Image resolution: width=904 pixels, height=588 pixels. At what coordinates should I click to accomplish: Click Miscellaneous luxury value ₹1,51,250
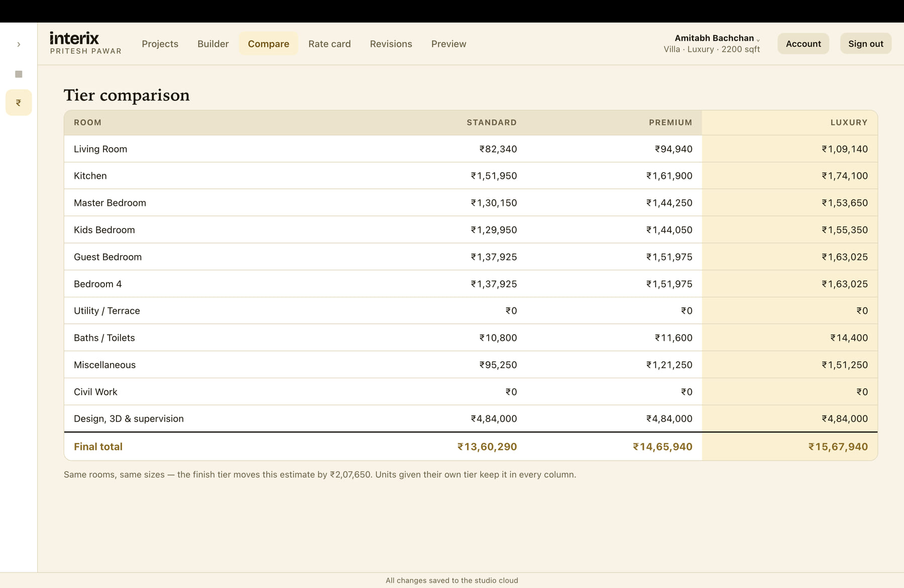(845, 365)
